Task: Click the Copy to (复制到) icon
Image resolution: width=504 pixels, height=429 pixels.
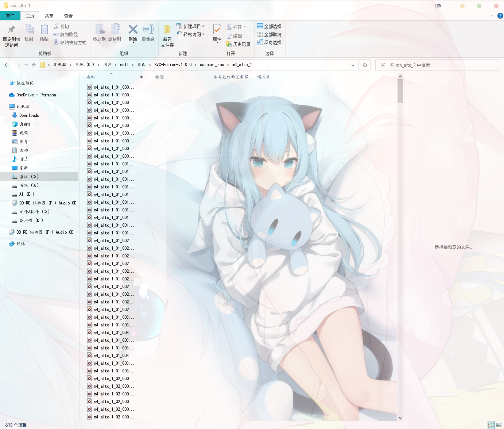Action: pos(115,29)
